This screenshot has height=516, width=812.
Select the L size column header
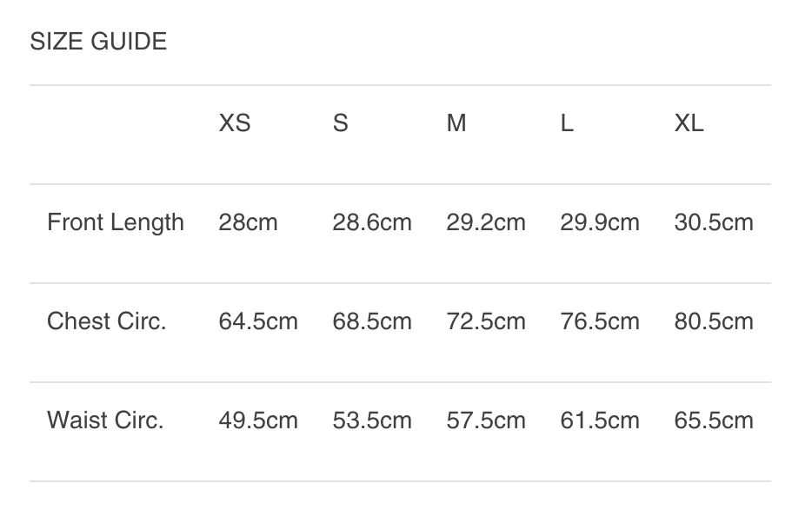click(567, 123)
